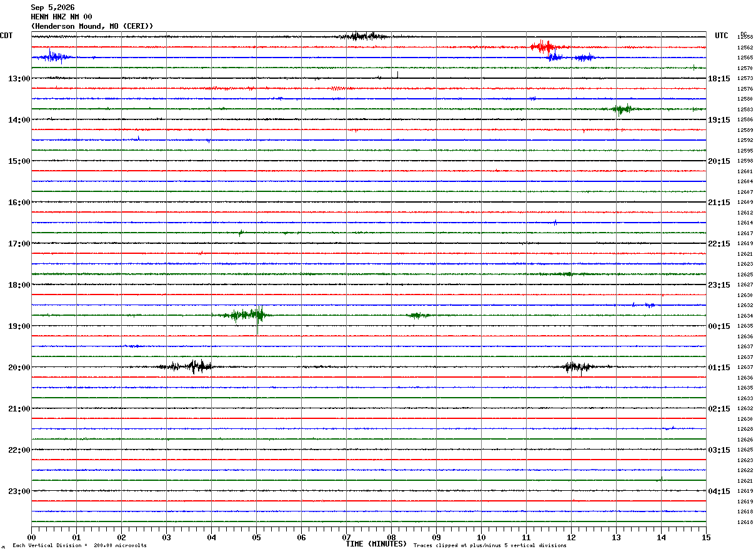Click the TIME (MINUTES) axis title
The width and height of the screenshot is (756, 554).
click(376, 544)
